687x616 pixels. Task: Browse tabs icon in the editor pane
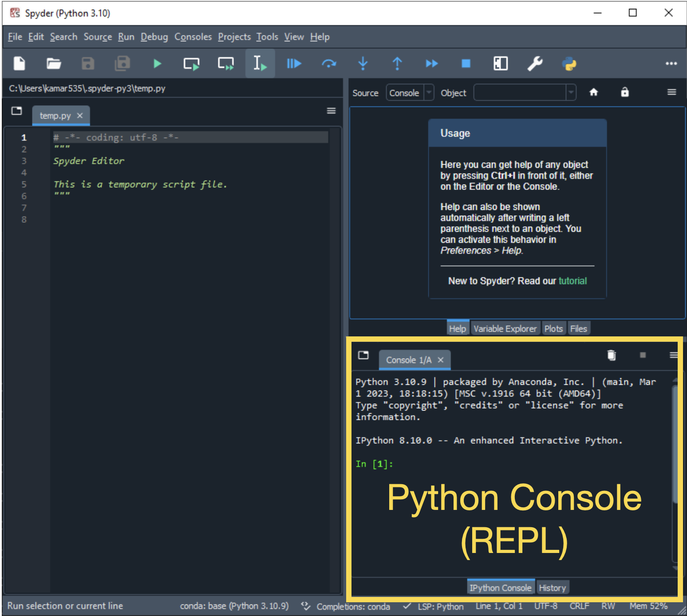17,111
